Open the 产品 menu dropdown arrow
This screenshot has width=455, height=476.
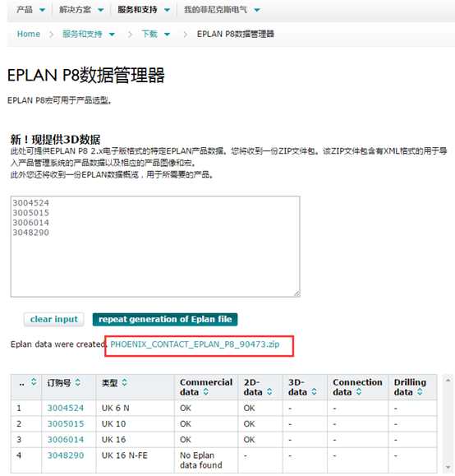point(42,10)
